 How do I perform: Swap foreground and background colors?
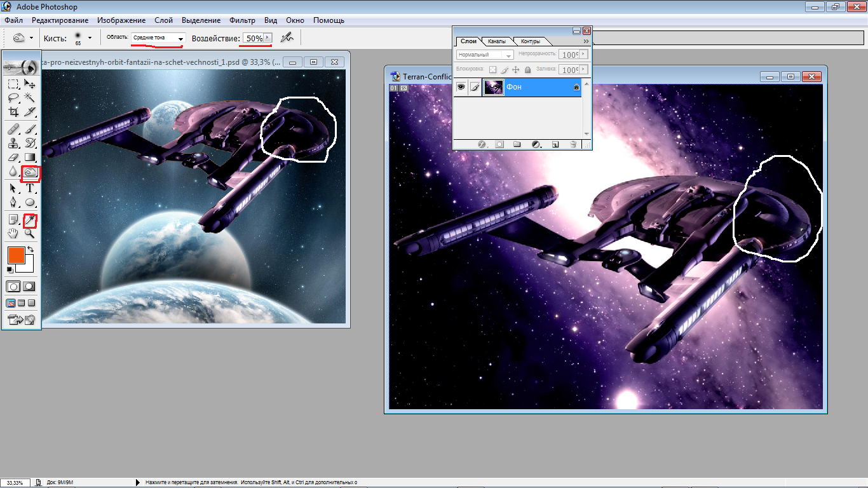click(x=30, y=249)
